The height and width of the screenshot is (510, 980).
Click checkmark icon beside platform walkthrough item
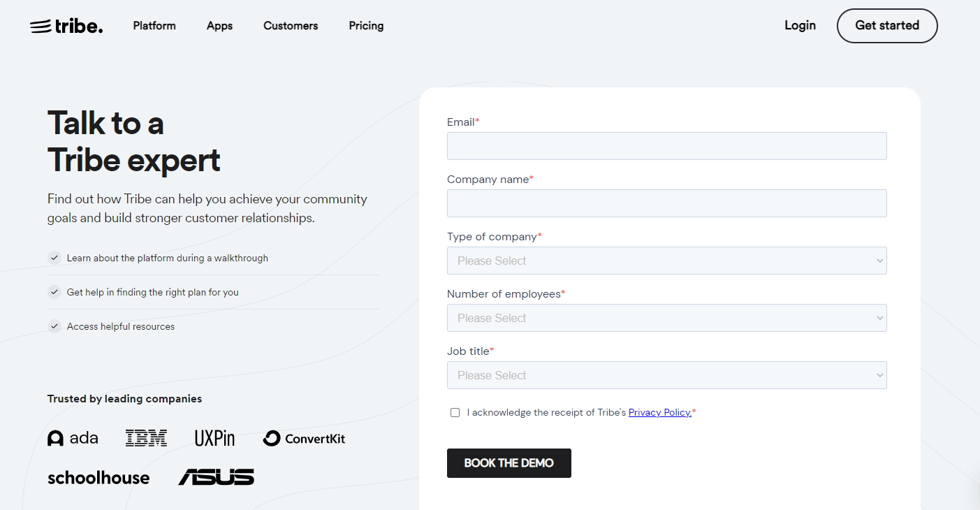click(54, 258)
